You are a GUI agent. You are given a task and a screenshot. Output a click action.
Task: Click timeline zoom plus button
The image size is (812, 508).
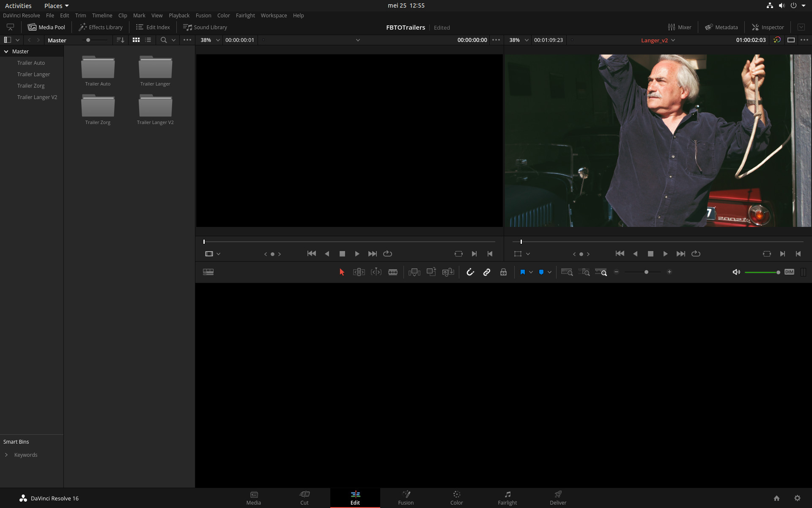[669, 272]
